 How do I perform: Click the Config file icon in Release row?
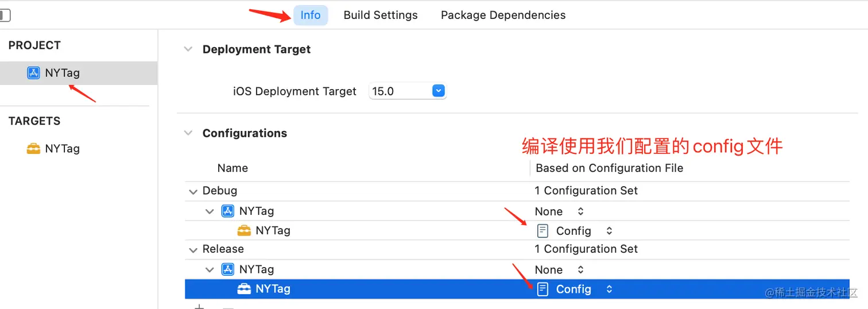pos(542,289)
